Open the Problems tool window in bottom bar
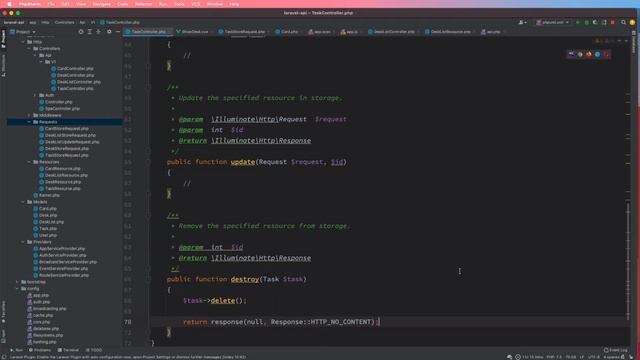The height and width of the screenshot is (360, 640). click(x=40, y=350)
